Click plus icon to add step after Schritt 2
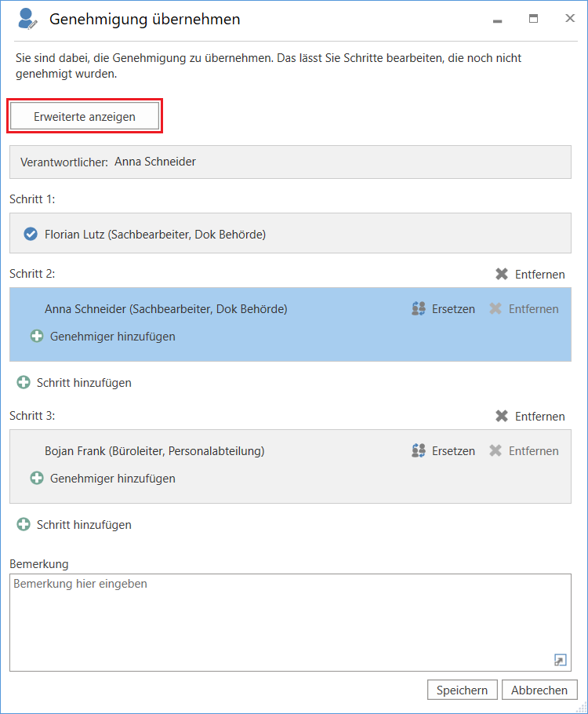 pos(24,383)
